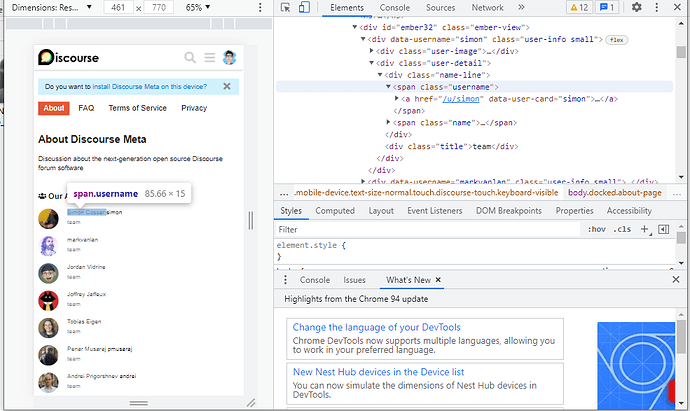Open New Nest Hub devices article
The image size is (690, 411).
pos(378,372)
